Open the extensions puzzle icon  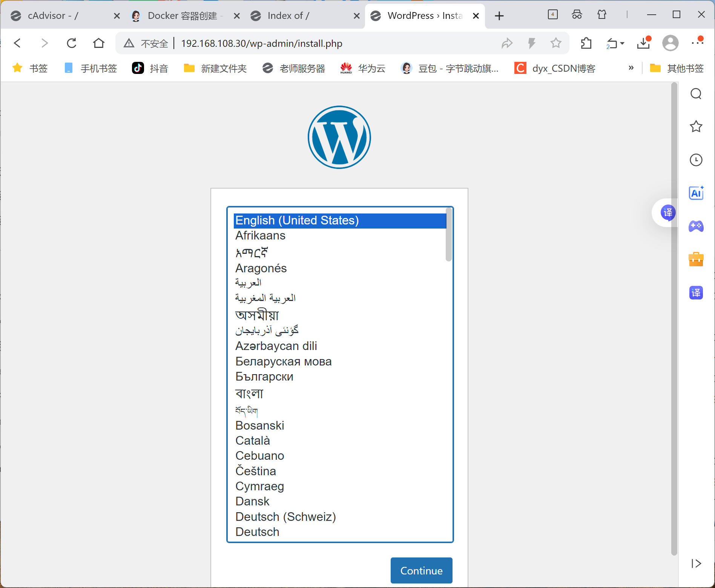(x=586, y=43)
